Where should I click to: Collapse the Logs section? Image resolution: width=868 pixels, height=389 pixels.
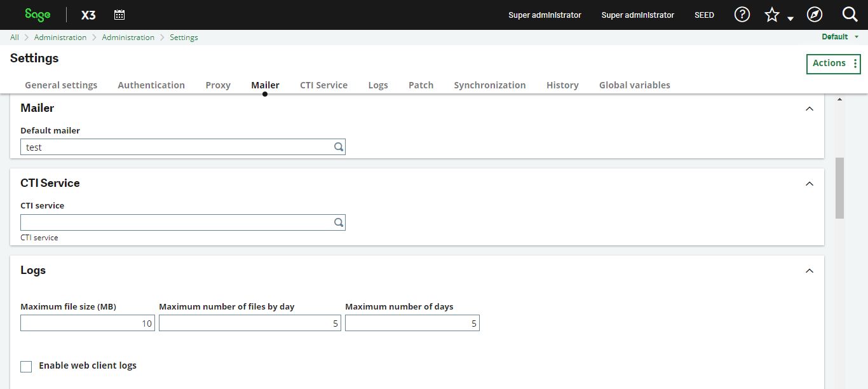click(x=810, y=270)
